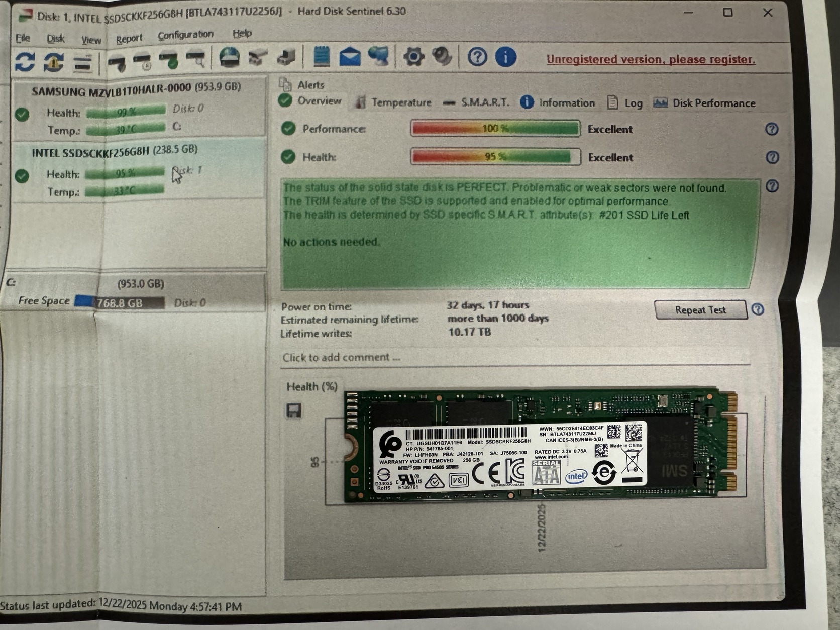Open the Help menu
Image resolution: width=840 pixels, height=630 pixels.
(242, 33)
